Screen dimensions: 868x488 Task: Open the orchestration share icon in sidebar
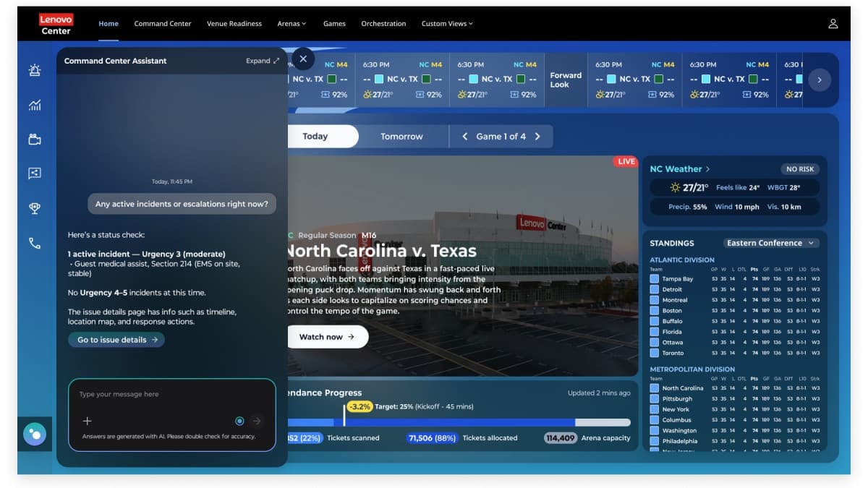35,173
